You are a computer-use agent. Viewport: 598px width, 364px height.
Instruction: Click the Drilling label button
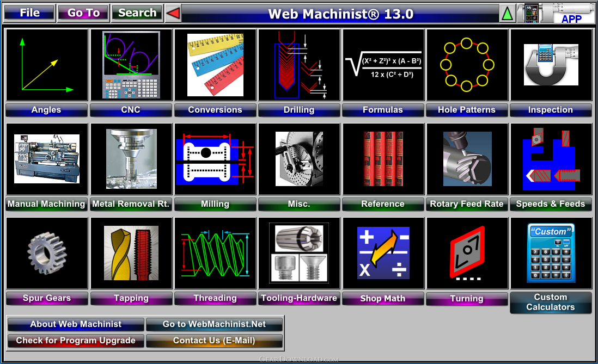299,110
